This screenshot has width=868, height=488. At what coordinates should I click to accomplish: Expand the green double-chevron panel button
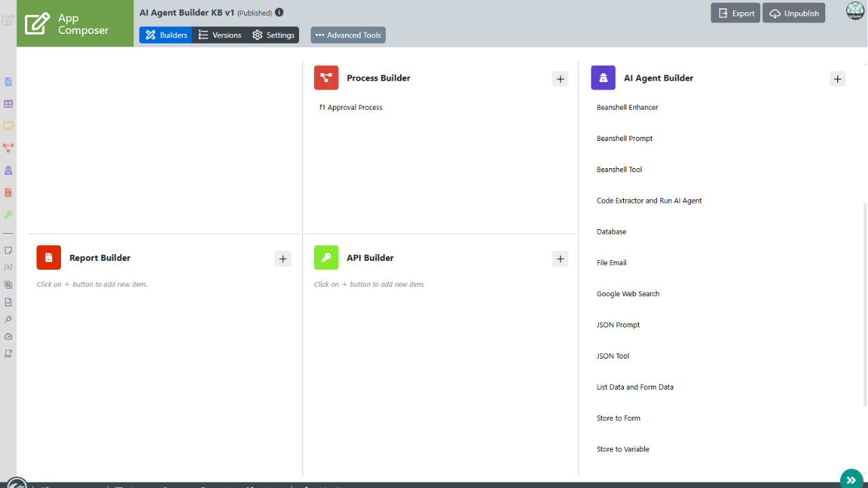(x=851, y=480)
